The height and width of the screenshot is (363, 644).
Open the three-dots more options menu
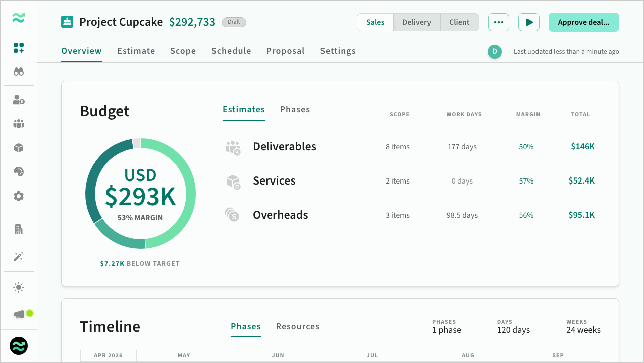(498, 22)
